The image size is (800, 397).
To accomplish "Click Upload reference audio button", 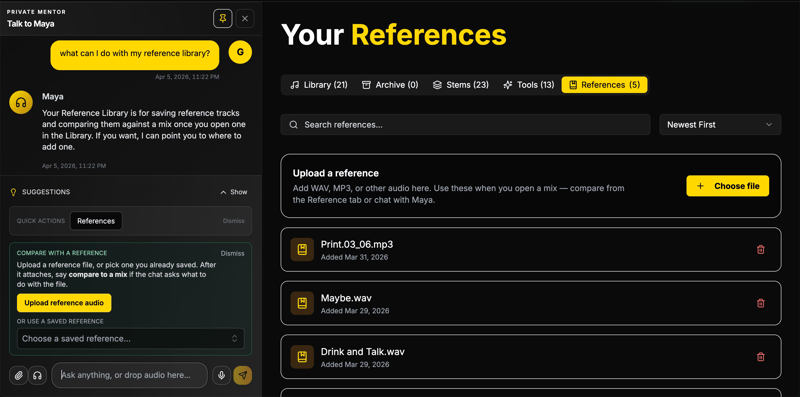I will pyautogui.click(x=64, y=303).
